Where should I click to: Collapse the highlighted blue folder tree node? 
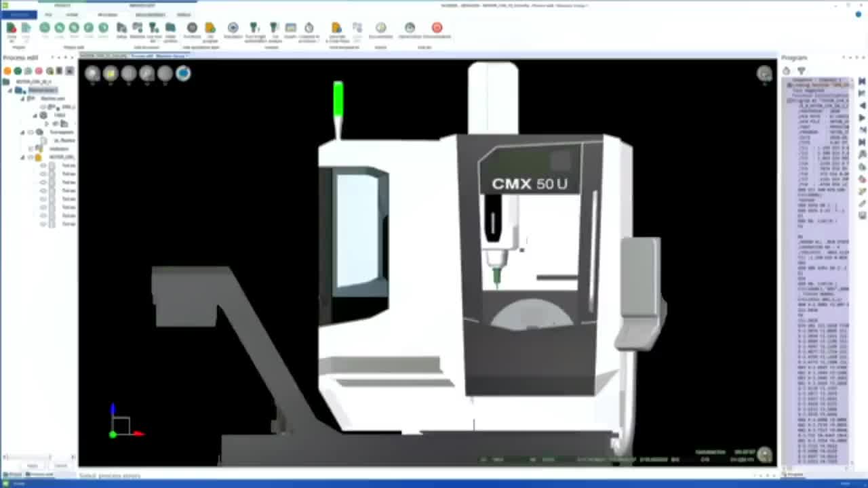pyautogui.click(x=9, y=90)
